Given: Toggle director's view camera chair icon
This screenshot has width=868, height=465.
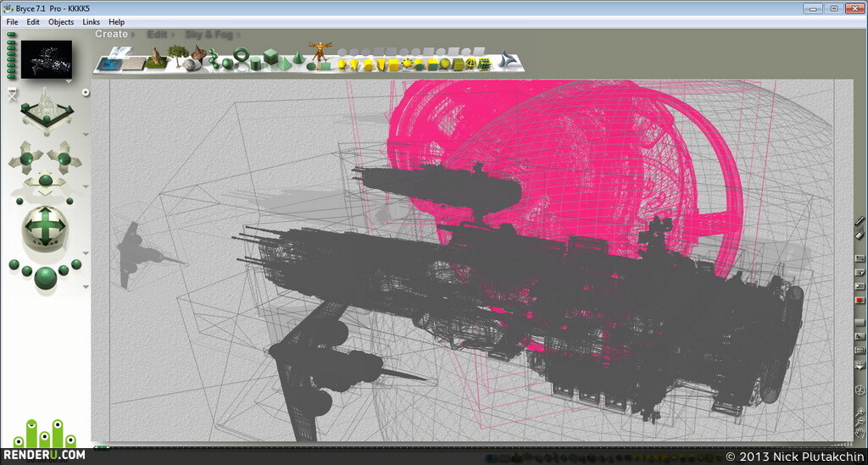Looking at the screenshot, I should (x=12, y=94).
